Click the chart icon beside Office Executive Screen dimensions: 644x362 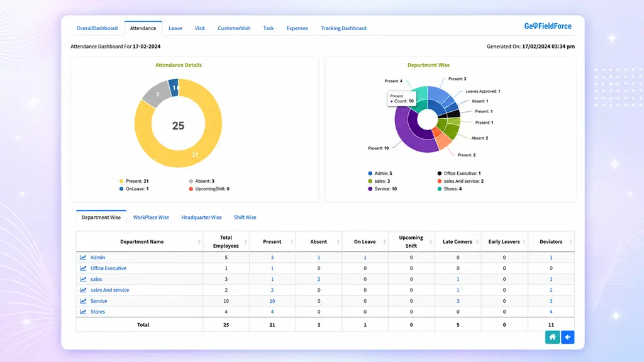click(83, 268)
